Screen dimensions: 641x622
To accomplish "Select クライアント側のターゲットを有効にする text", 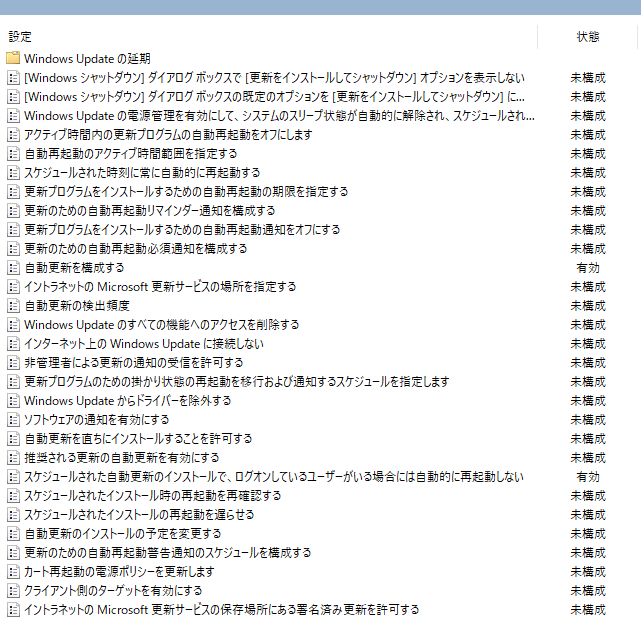I will click(x=113, y=591).
